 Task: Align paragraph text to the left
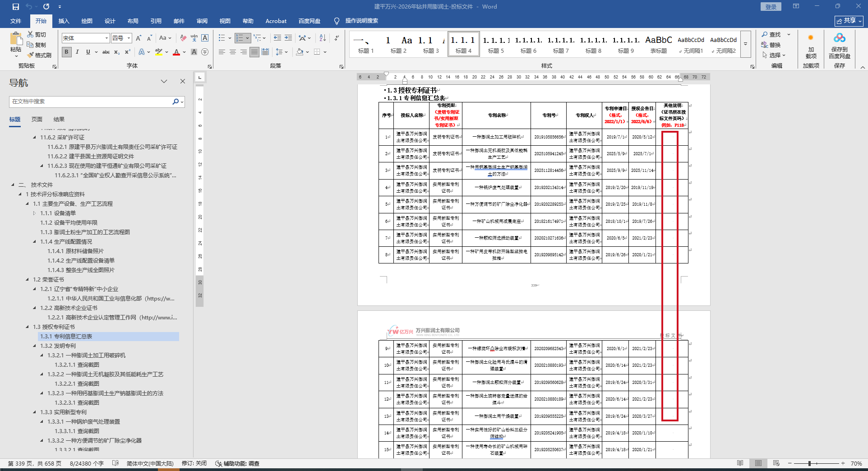click(222, 52)
